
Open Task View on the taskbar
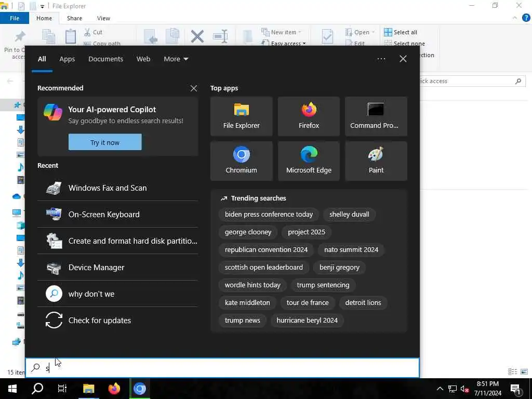[x=62, y=389]
